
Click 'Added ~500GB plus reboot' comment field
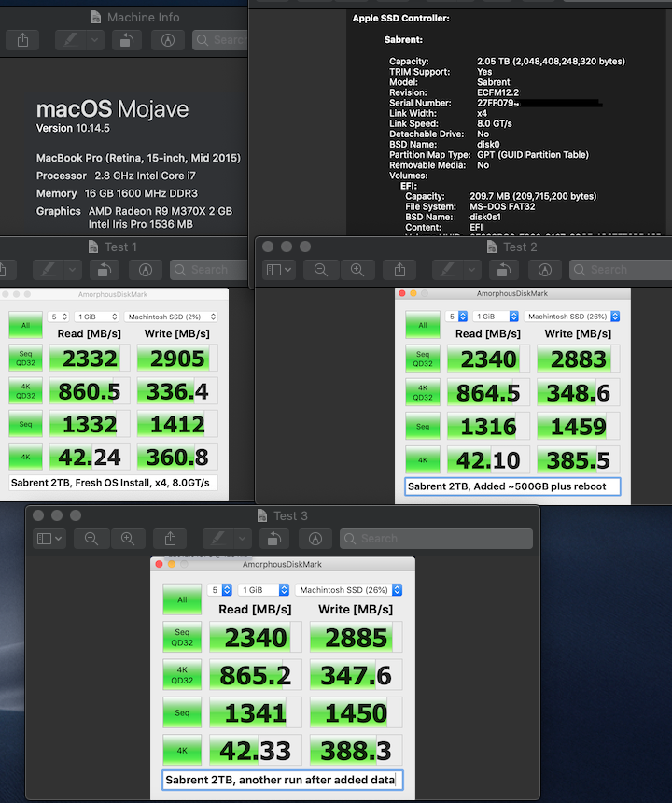[x=512, y=486]
